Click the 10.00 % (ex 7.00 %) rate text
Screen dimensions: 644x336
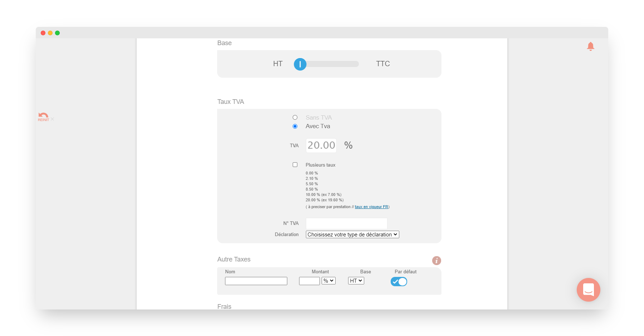point(323,195)
